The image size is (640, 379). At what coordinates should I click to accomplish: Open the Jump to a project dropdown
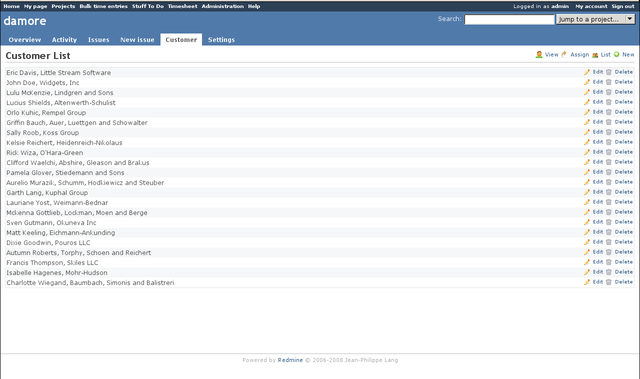[x=596, y=19]
